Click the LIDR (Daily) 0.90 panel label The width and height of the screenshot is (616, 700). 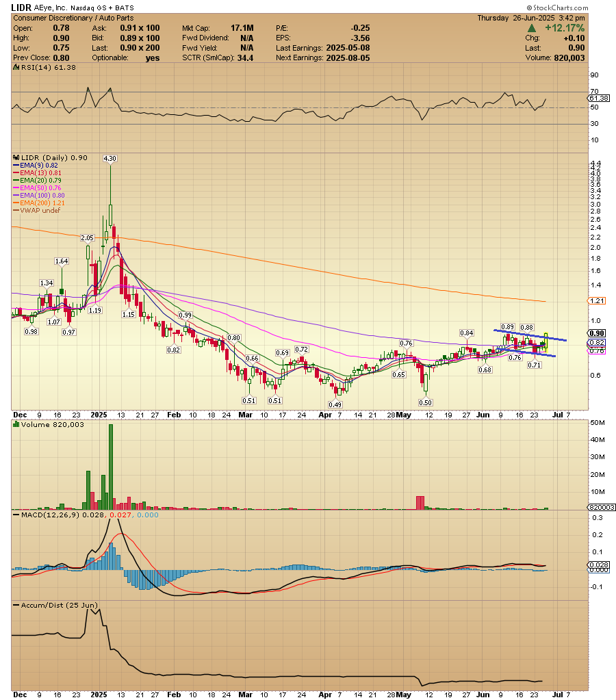point(54,157)
